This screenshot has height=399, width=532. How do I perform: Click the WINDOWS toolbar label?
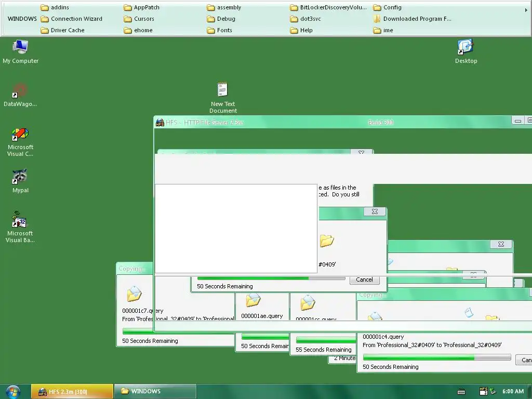(x=22, y=19)
